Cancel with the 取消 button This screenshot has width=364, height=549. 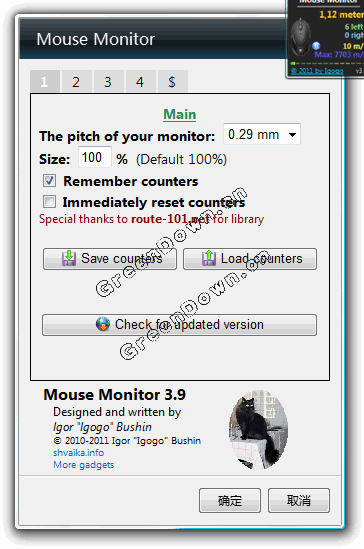pos(299,500)
